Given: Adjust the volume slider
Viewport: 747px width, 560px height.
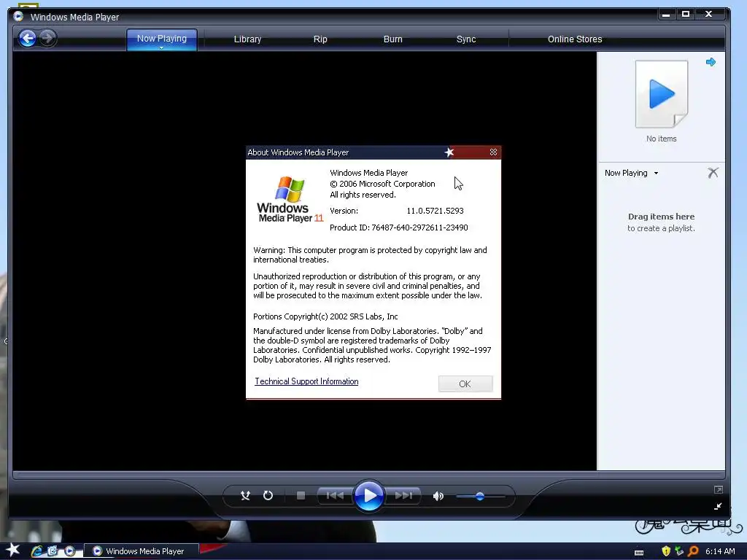Looking at the screenshot, I should [480, 496].
